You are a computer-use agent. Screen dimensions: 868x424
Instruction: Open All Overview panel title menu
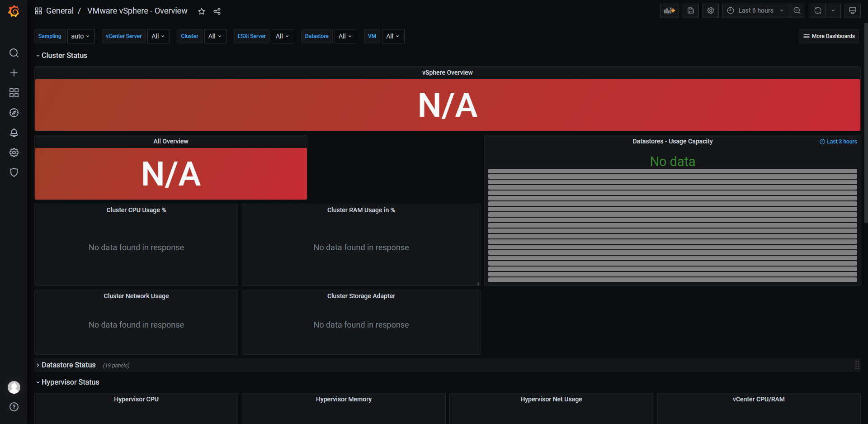[171, 141]
